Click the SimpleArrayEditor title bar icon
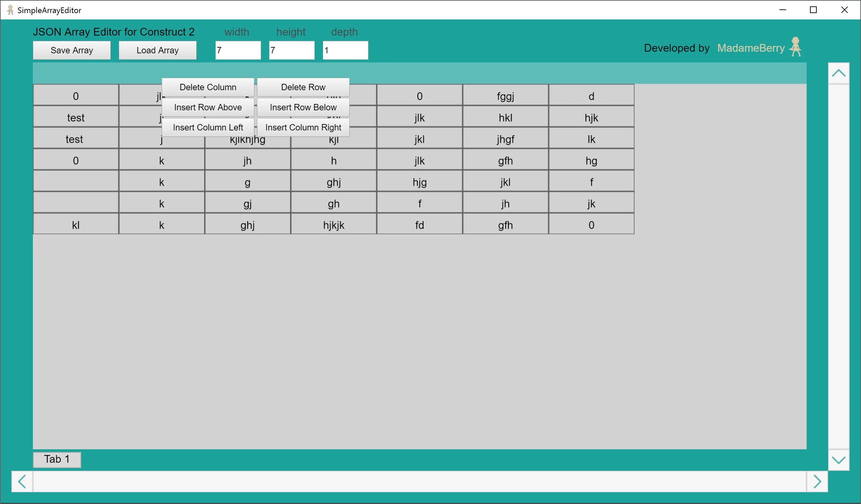This screenshot has width=861, height=504. pos(10,10)
